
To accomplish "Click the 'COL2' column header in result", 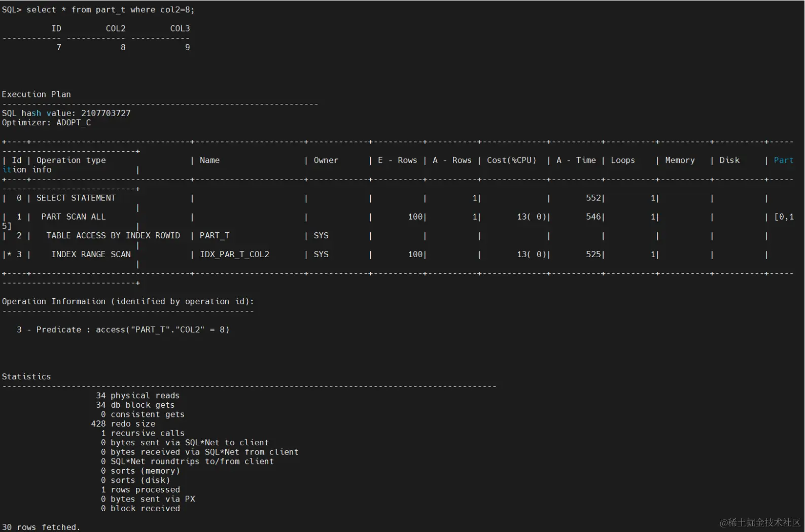I will click(x=116, y=28).
